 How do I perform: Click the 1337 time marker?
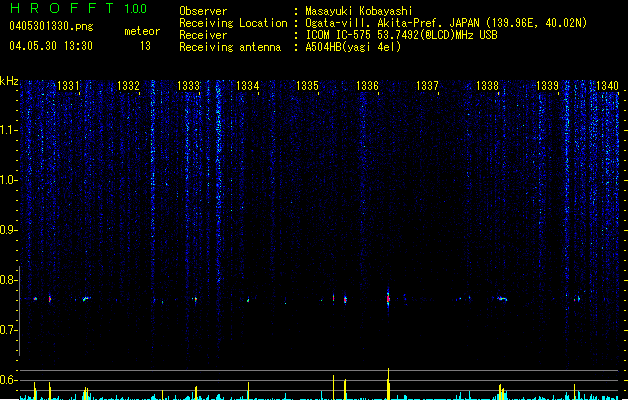tap(427, 86)
